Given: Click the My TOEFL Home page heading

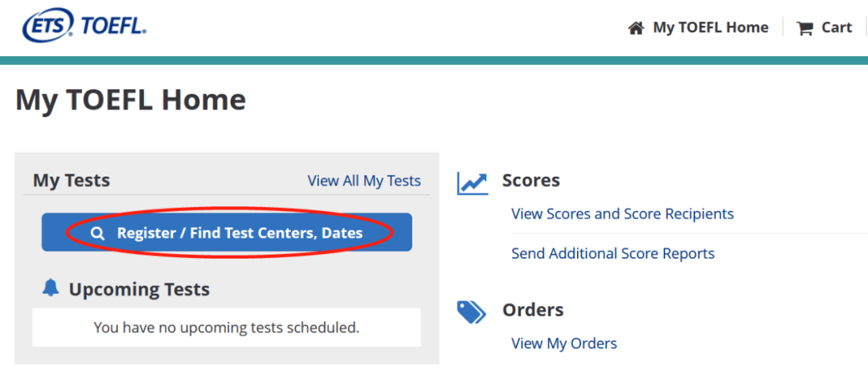Looking at the screenshot, I should [x=131, y=100].
